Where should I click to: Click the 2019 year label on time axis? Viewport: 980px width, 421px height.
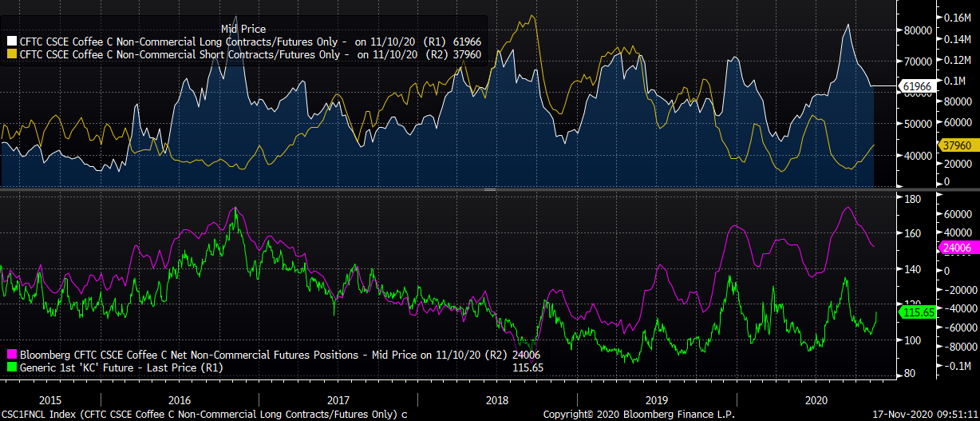click(x=657, y=399)
